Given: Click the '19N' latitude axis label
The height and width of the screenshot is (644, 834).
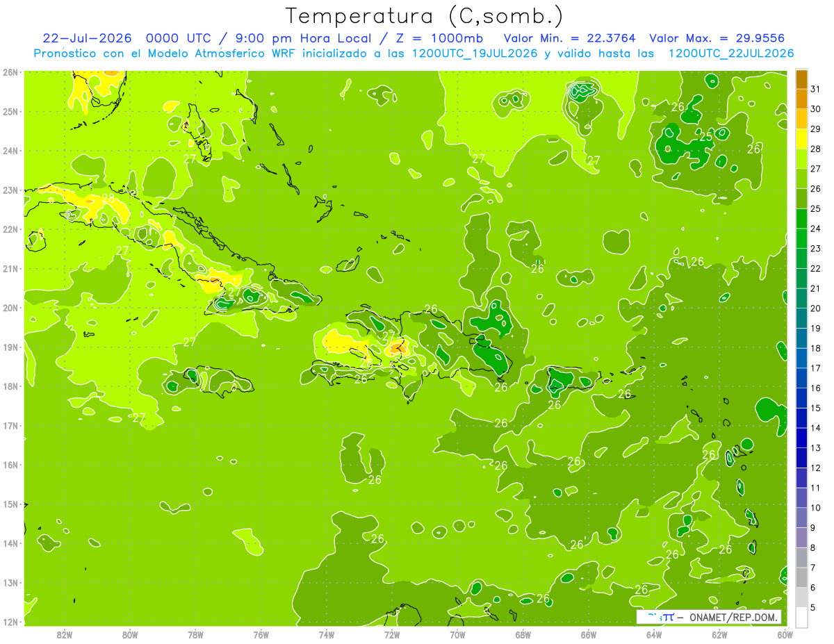Looking at the screenshot, I should pyautogui.click(x=10, y=347).
